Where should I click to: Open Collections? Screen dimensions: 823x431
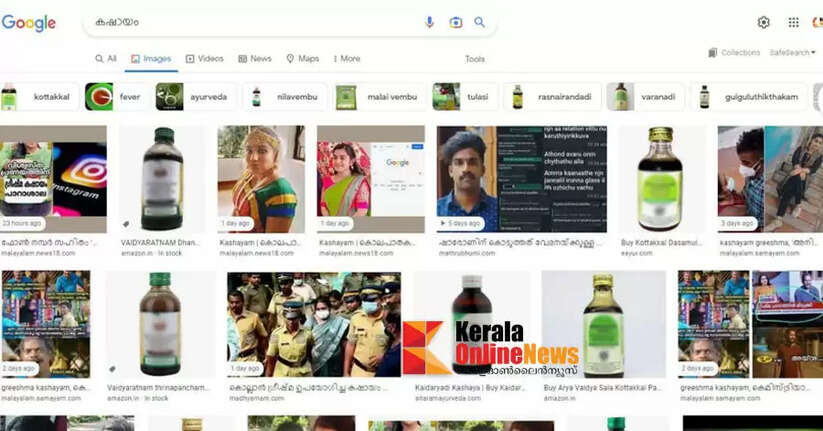[x=734, y=52]
